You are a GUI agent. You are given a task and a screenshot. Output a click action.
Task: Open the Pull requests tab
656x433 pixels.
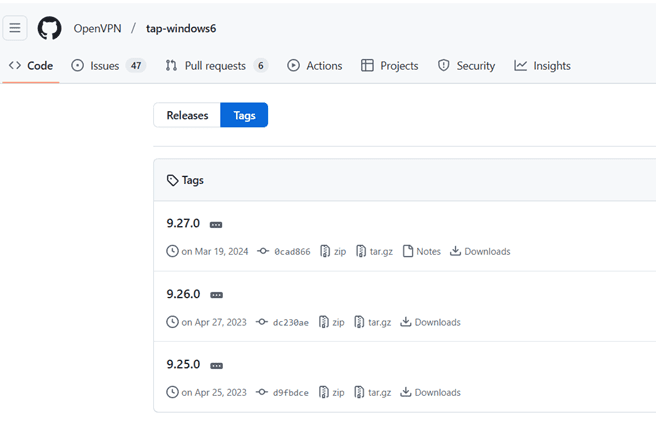coord(216,66)
